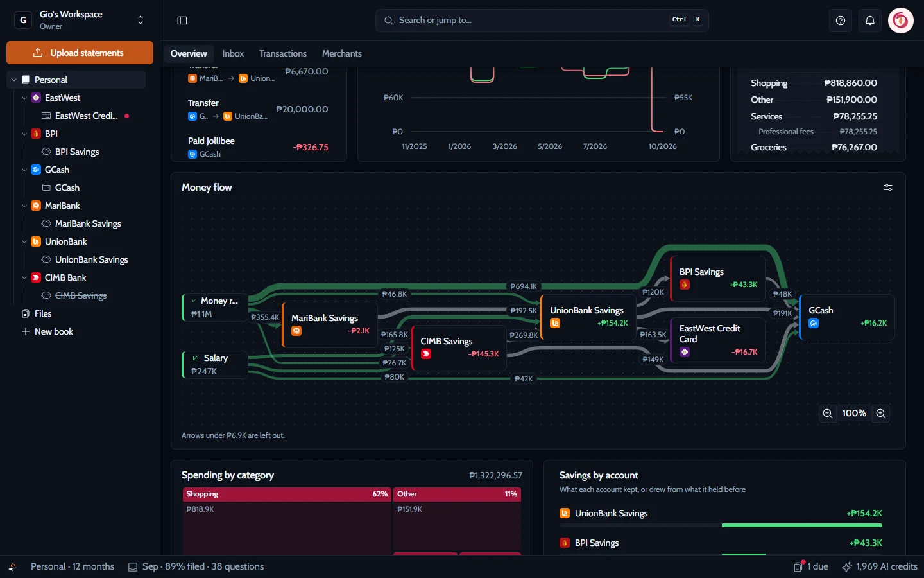Open Money flow filter settings icon
Screen dimensions: 924x578
pos(888,188)
